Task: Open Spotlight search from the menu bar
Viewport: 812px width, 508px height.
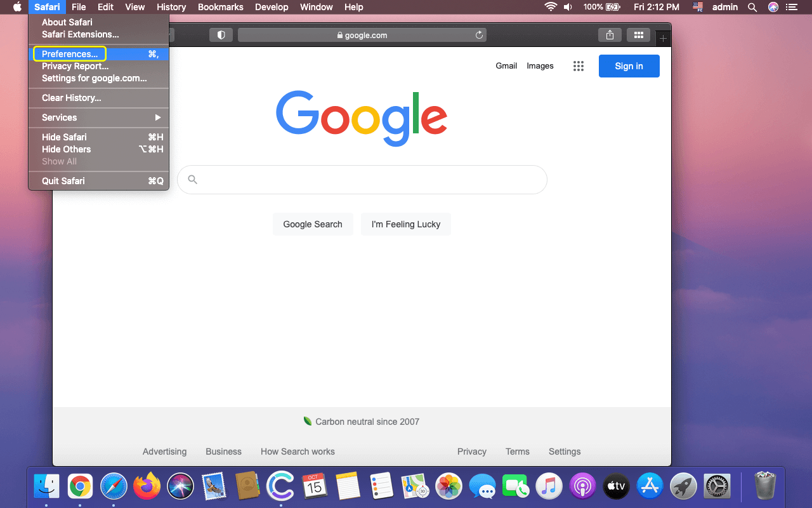Action: (x=752, y=7)
